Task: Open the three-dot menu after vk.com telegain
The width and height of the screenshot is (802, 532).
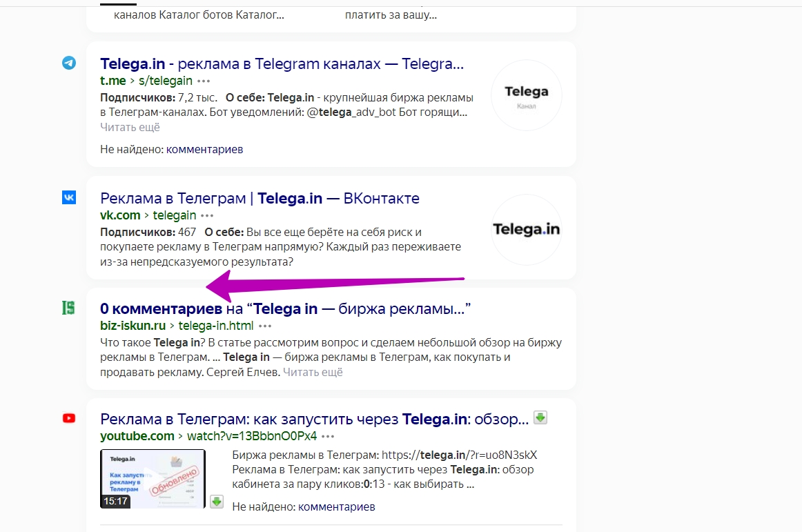Action: pos(207,215)
